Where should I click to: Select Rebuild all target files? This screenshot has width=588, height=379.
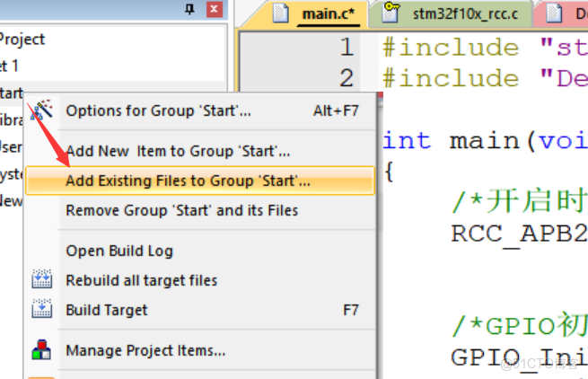pyautogui.click(x=200, y=280)
